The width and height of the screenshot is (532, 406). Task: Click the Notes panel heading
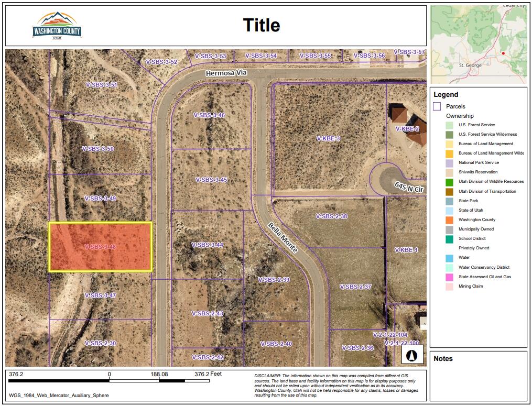coord(443,359)
